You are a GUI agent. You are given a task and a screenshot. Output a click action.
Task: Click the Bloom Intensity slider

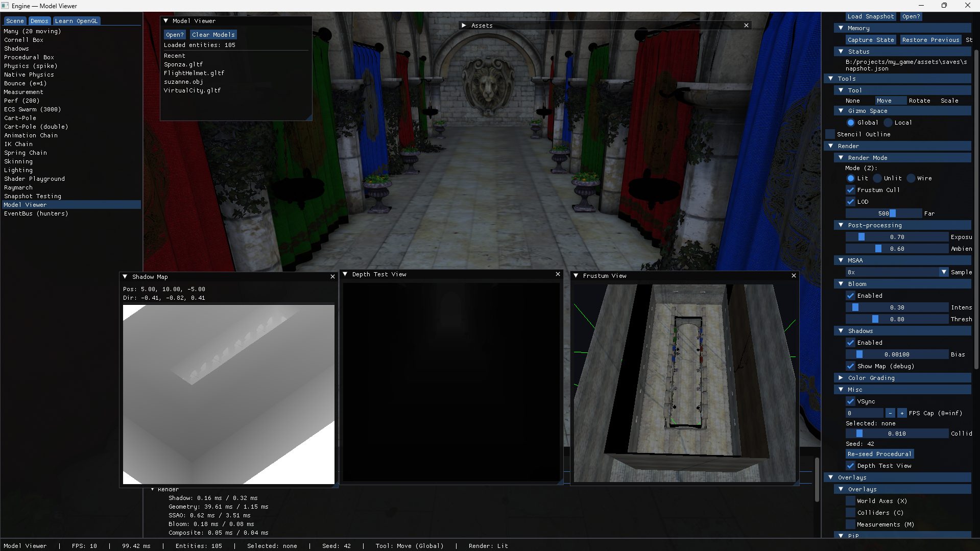897,307
